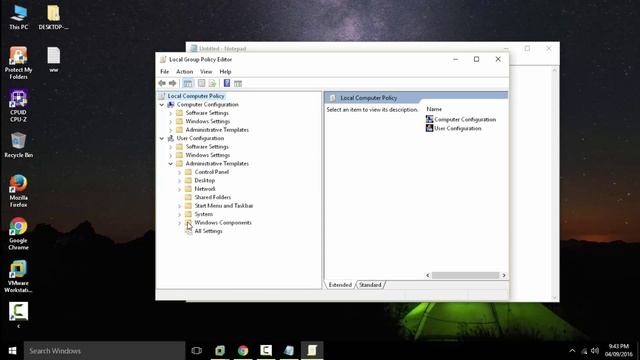This screenshot has height=360, width=640.
Task: Click User Configuration in the right pane list
Action: click(x=458, y=128)
